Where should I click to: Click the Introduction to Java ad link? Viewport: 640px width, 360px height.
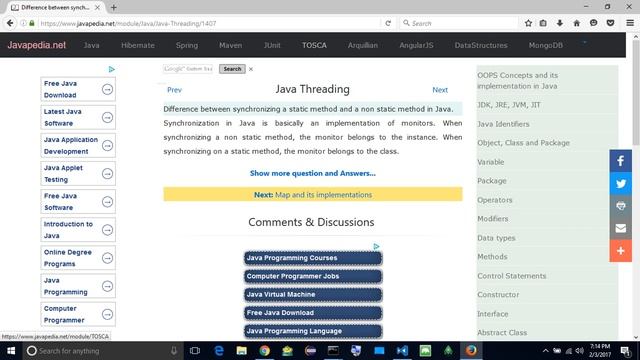68,230
